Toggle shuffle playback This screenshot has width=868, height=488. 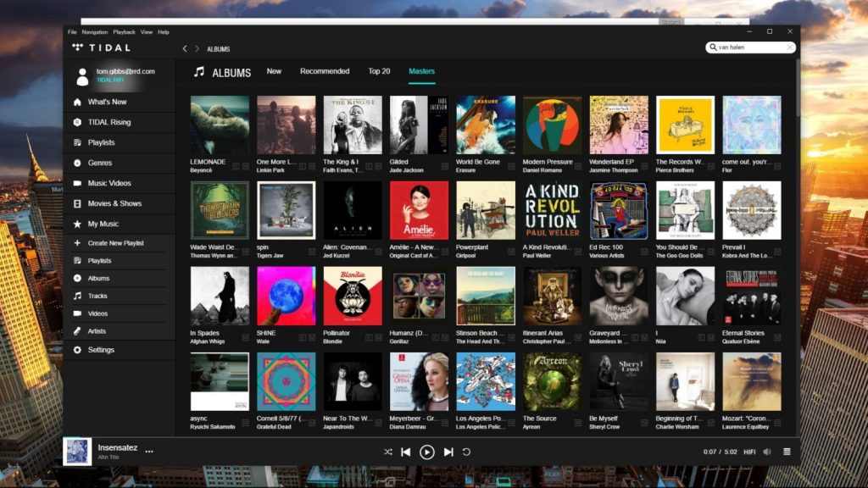point(388,452)
